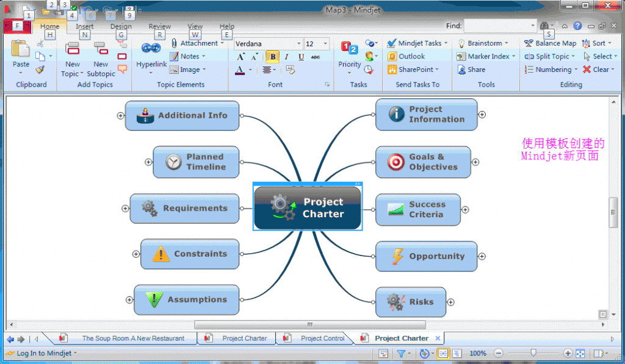Screen dimensions: 625x364
Task: Open the Help question mark icon
Action: (x=577, y=26)
